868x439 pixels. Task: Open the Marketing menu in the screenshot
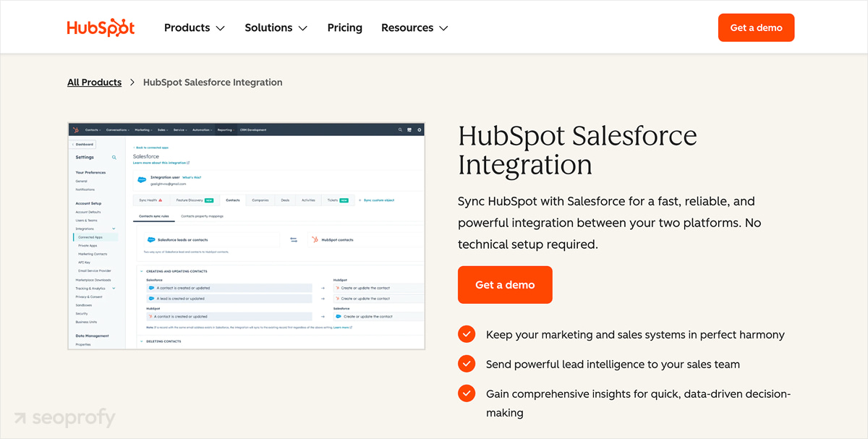(143, 130)
